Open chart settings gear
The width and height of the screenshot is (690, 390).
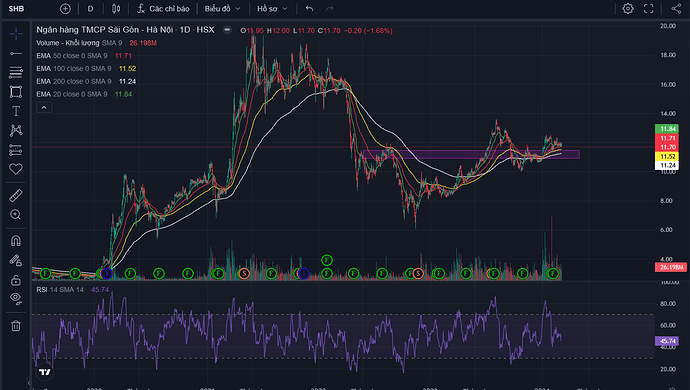coord(628,8)
